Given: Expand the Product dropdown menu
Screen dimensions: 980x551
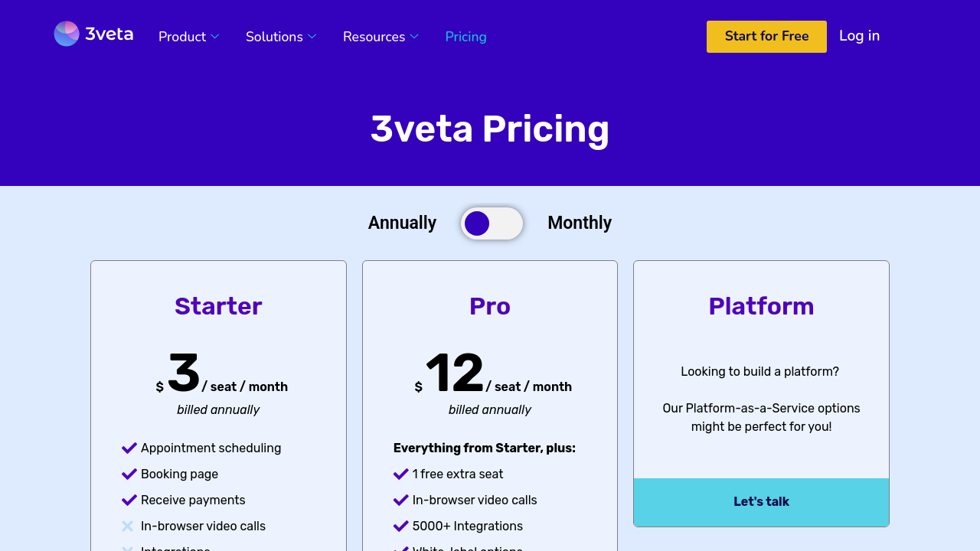Looking at the screenshot, I should (188, 37).
